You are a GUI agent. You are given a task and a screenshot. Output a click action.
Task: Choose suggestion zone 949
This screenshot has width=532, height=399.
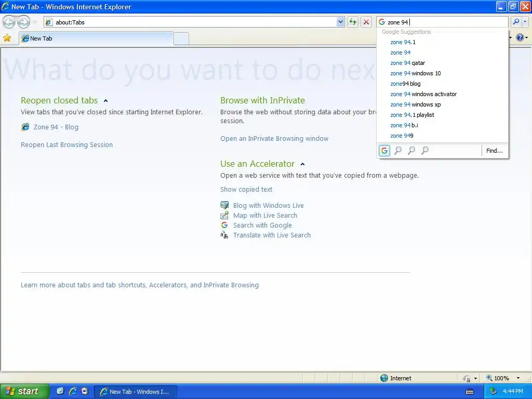coord(443,136)
